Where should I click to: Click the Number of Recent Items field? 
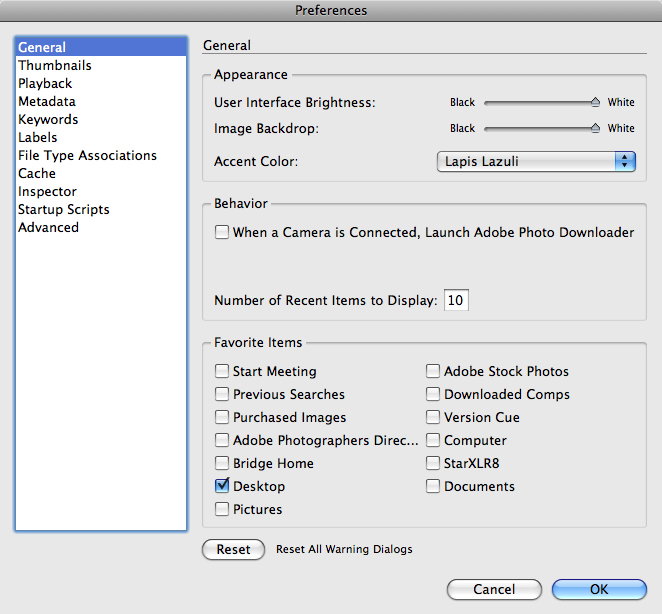click(457, 301)
